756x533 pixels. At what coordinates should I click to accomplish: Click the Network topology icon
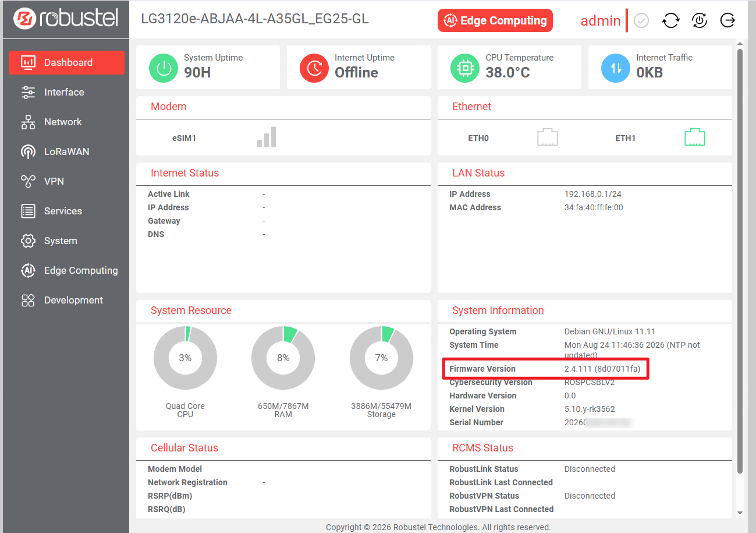point(28,122)
